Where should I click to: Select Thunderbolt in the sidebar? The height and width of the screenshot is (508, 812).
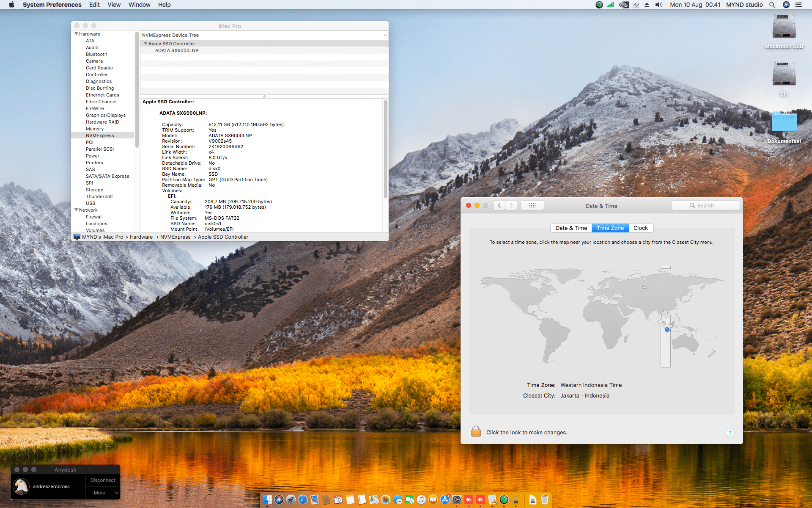(x=99, y=196)
